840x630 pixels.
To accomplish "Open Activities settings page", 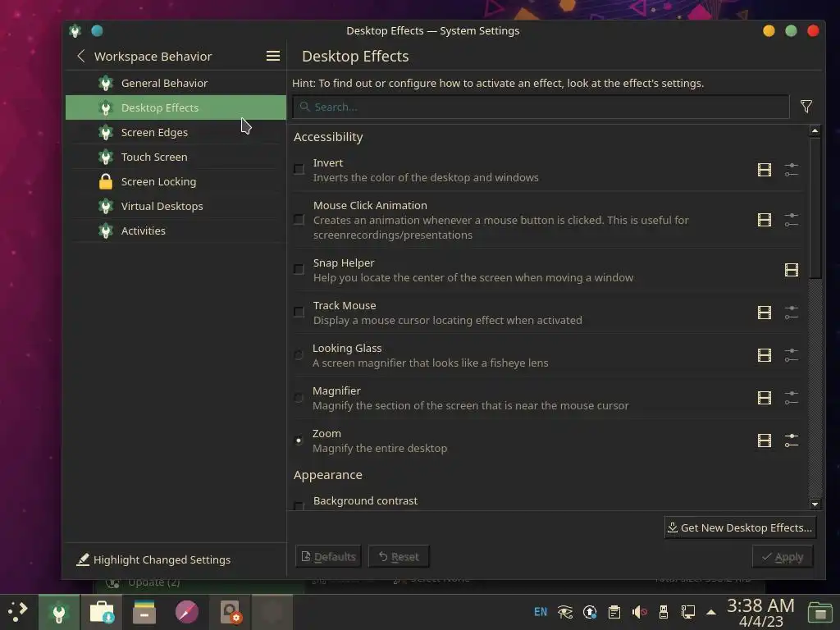I will [x=176, y=231].
